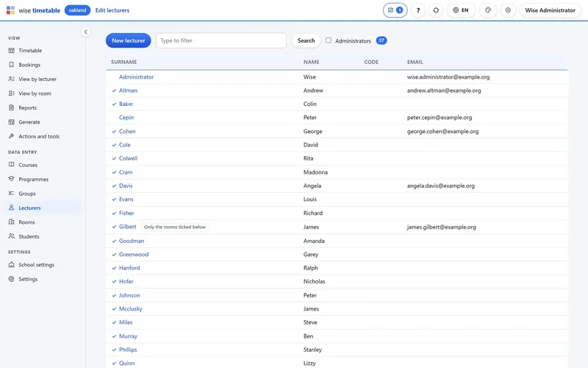The height and width of the screenshot is (368, 588).
Task: Open lecturer Mcclusky
Action: click(131, 309)
